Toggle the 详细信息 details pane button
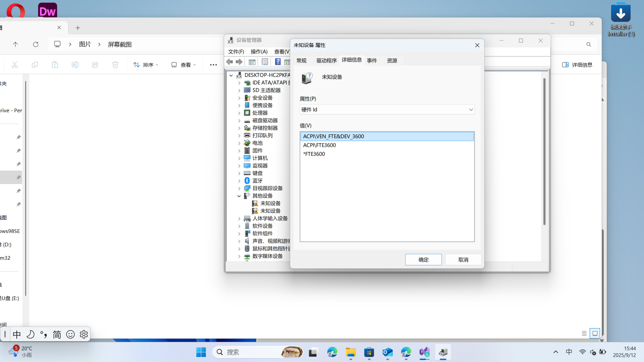 click(x=577, y=65)
